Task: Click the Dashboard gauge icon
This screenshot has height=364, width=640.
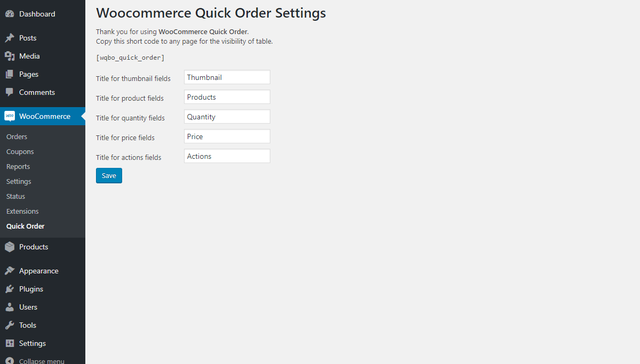Action: click(x=11, y=13)
